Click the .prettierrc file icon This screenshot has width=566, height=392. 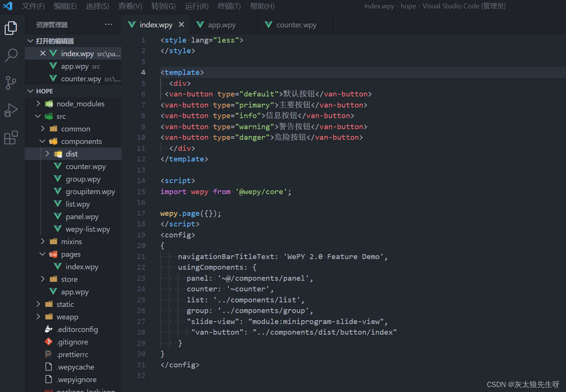[49, 354]
